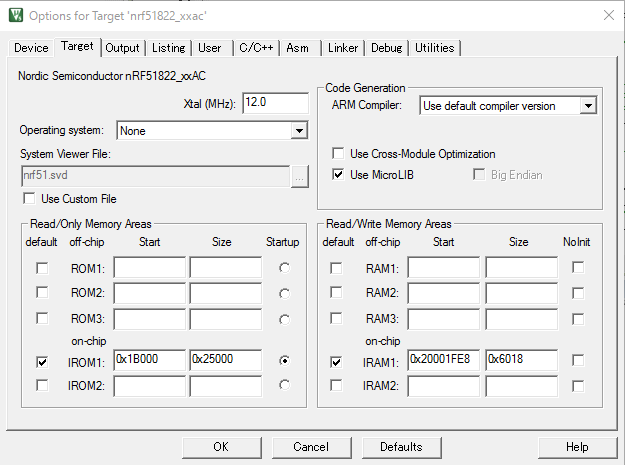The image size is (625, 465).
Task: Enable Use Cross-Module Optimization
Action: 338,153
